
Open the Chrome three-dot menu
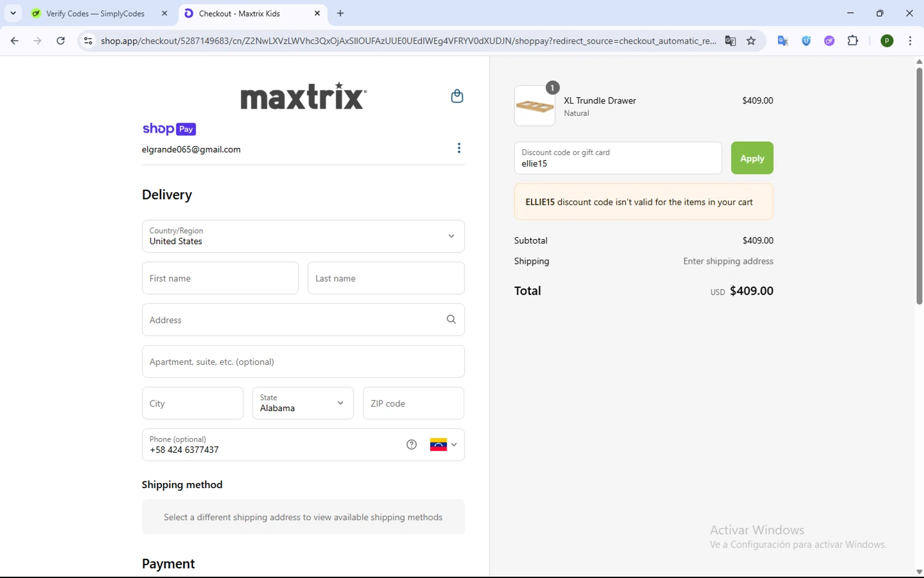[910, 41]
